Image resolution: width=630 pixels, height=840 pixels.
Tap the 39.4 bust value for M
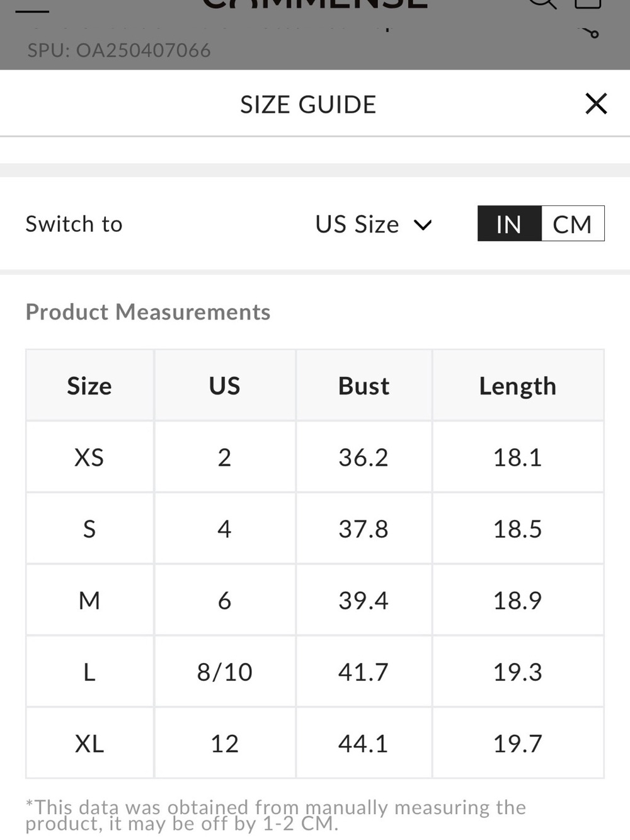[x=364, y=601]
